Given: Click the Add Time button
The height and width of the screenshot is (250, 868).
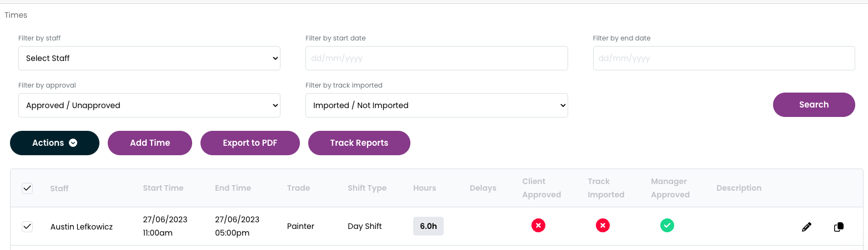Looking at the screenshot, I should tap(150, 143).
